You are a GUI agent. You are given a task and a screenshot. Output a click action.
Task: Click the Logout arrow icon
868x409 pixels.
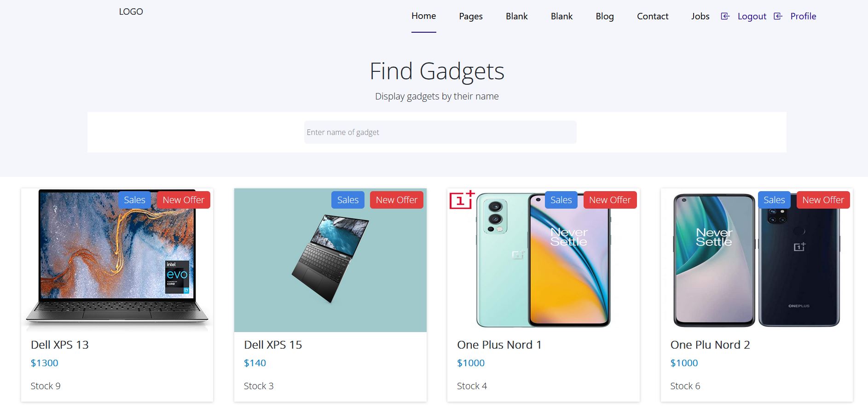coord(725,17)
